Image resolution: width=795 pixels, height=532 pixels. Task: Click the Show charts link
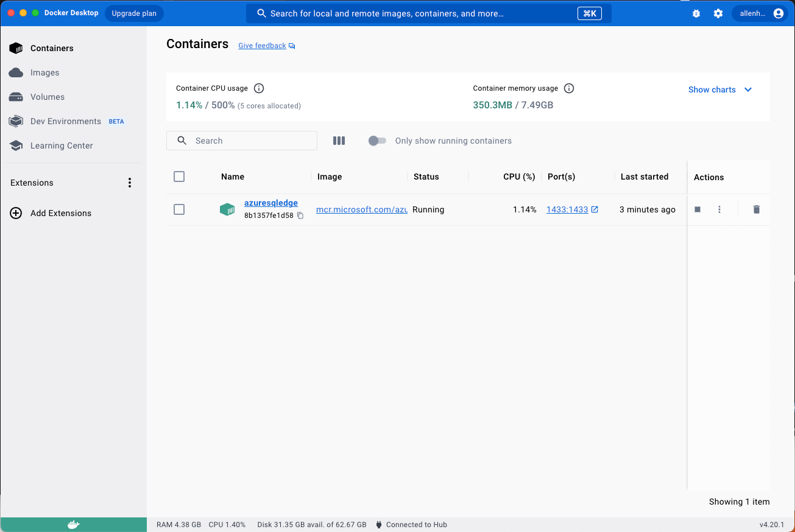click(x=712, y=89)
